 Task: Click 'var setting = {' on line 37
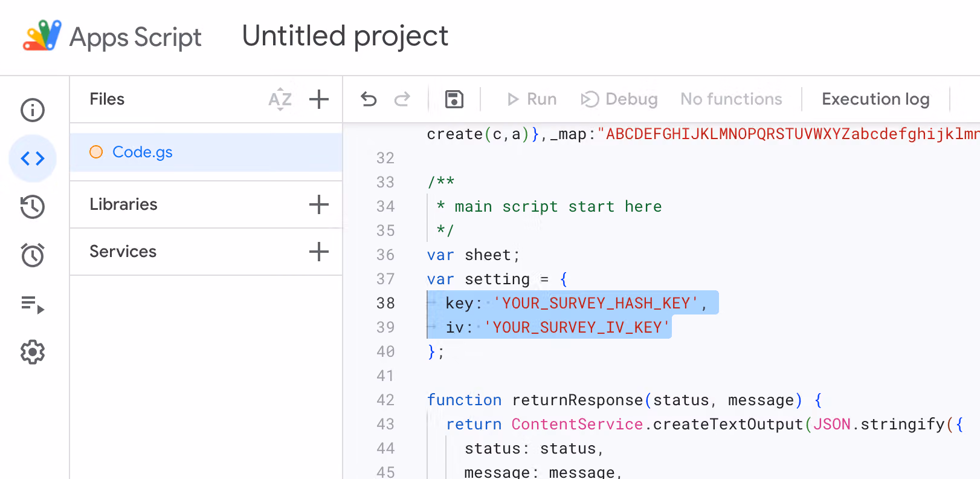[x=497, y=279]
